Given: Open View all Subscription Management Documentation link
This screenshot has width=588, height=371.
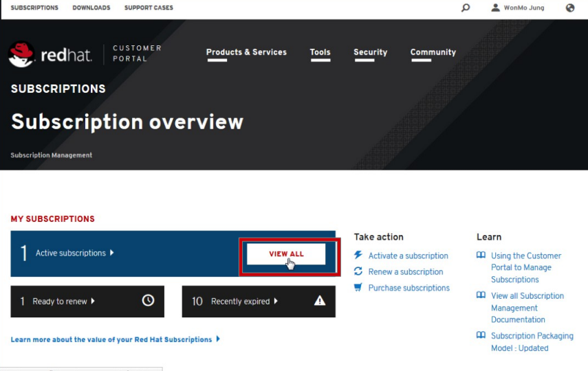Looking at the screenshot, I should coord(527,308).
